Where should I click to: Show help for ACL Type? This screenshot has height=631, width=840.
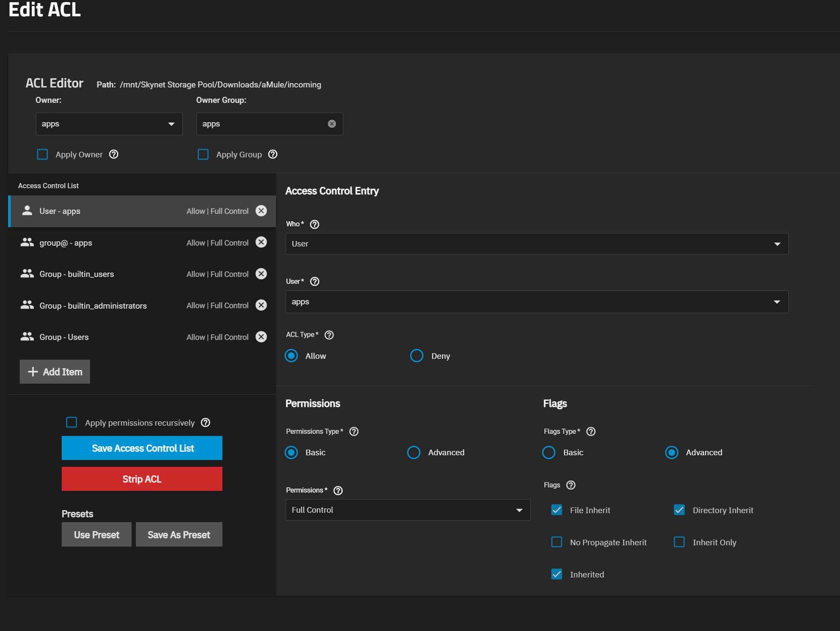[x=329, y=335]
